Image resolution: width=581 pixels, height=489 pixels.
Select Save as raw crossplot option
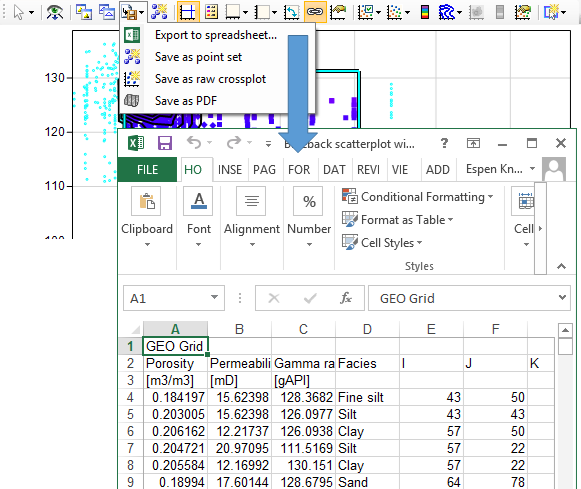[210, 79]
